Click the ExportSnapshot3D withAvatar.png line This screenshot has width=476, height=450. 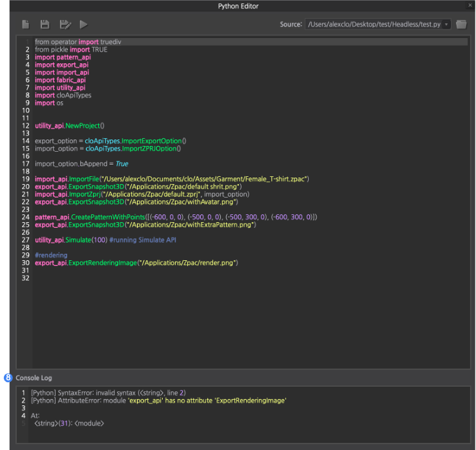click(x=136, y=202)
